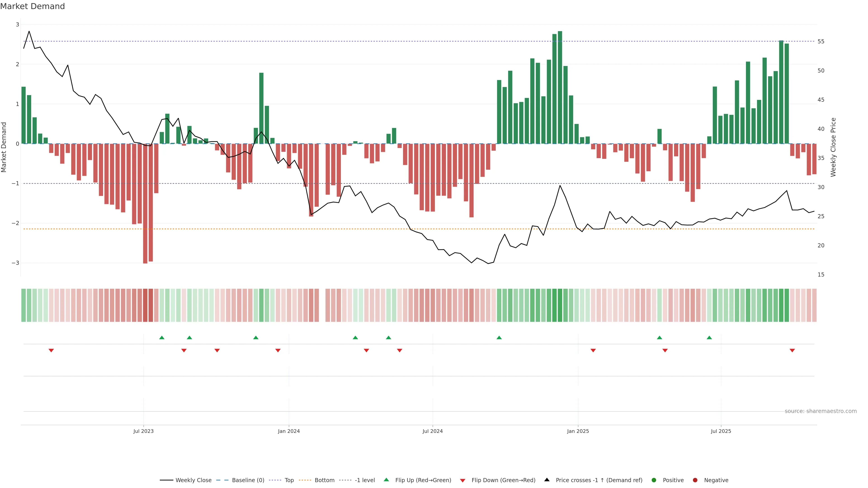
Task: Click the Market Demand chart title
Action: pos(32,6)
